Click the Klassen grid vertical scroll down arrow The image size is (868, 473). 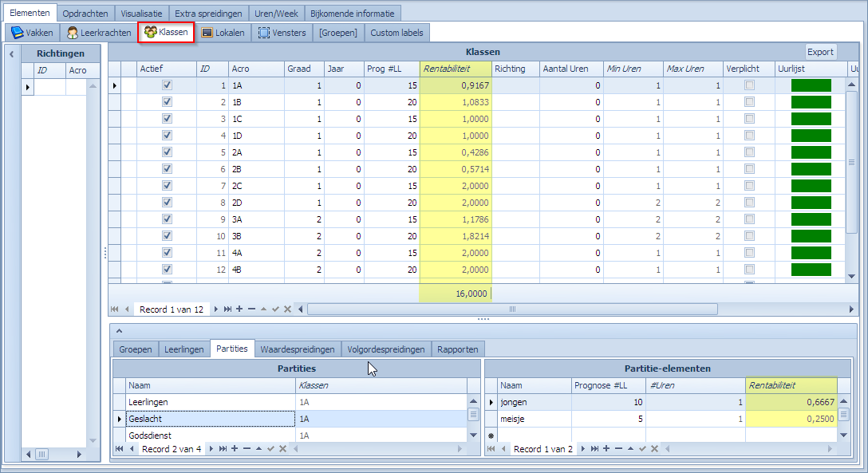tap(851, 276)
